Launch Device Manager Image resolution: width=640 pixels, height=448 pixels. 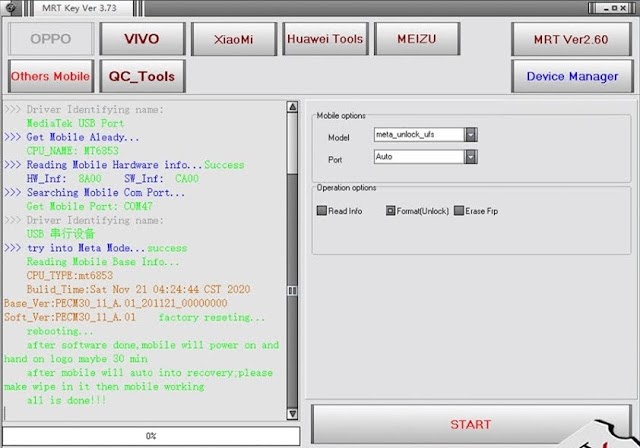tap(572, 76)
